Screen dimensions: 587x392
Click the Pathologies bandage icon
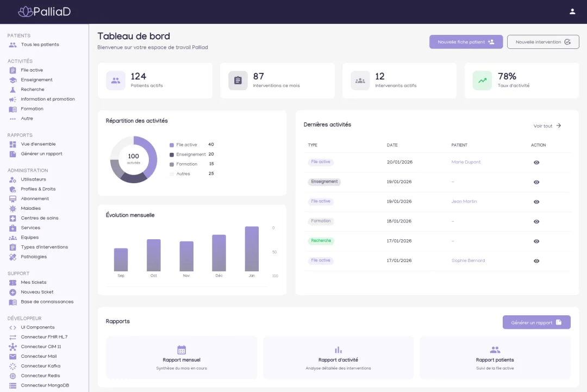pos(13,257)
